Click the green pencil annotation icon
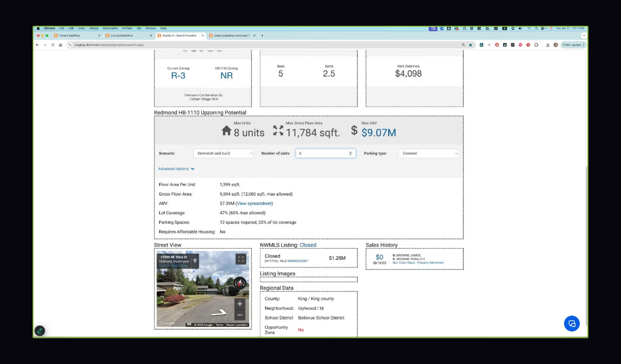621x364 pixels. (x=40, y=331)
